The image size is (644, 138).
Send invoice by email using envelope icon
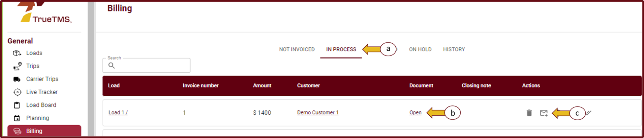tap(543, 113)
